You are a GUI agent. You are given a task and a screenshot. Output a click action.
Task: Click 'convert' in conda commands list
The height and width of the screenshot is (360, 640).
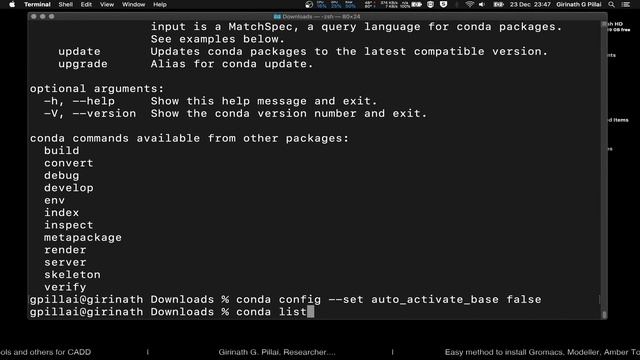[x=69, y=163]
